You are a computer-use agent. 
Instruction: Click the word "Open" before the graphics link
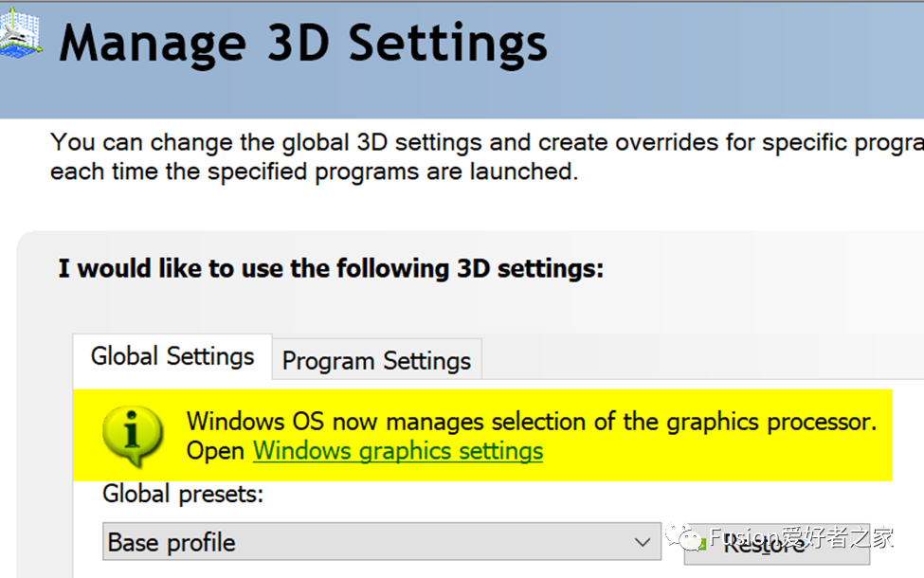(216, 451)
